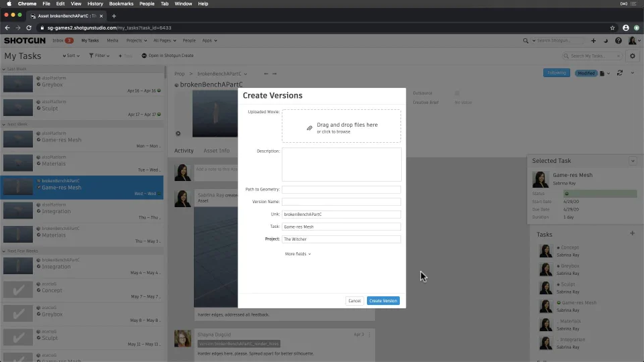Bookmark this page with the star icon
This screenshot has height=362, width=644.
coord(612,28)
